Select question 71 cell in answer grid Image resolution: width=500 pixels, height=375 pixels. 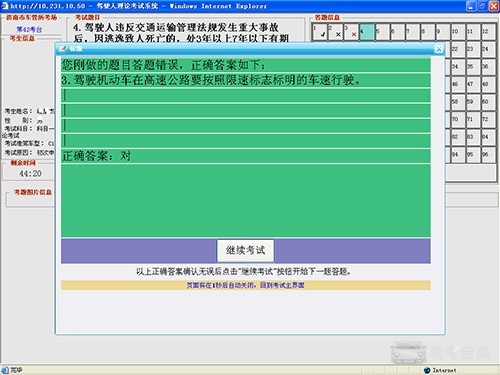(x=474, y=120)
